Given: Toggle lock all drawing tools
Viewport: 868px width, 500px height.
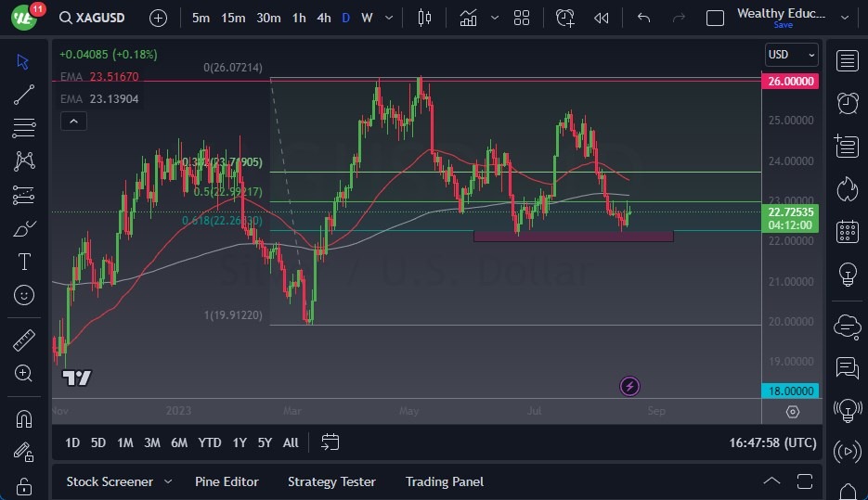Looking at the screenshot, I should pos(24,485).
